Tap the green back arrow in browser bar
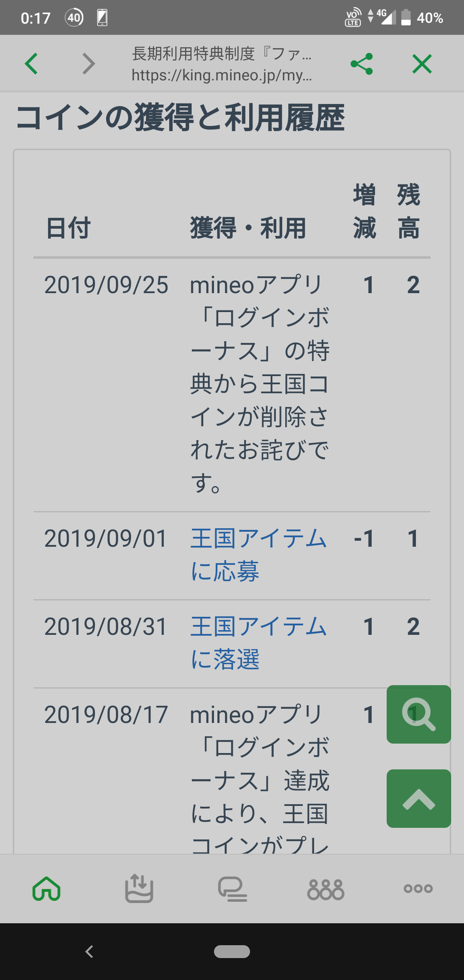Image resolution: width=464 pixels, height=980 pixels. tap(31, 64)
